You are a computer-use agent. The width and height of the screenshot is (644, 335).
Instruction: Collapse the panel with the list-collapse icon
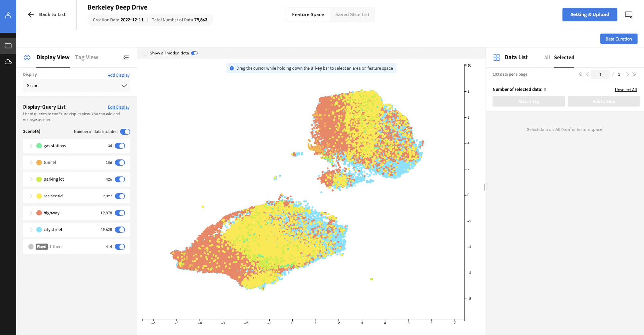(x=126, y=57)
